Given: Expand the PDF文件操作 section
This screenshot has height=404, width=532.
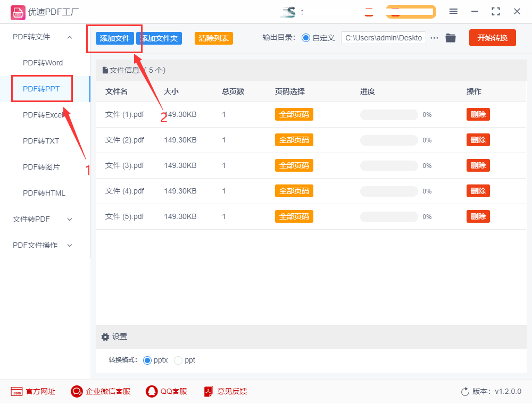Looking at the screenshot, I should [70, 246].
